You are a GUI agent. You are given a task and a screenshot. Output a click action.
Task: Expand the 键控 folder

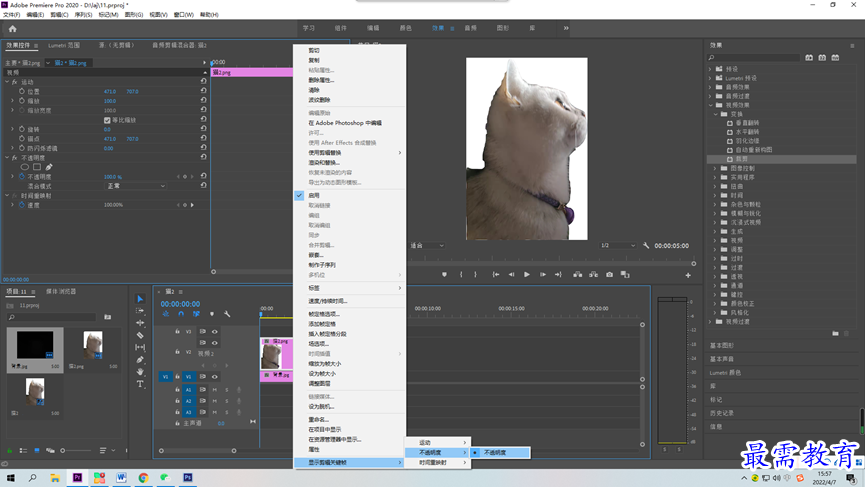(x=716, y=295)
